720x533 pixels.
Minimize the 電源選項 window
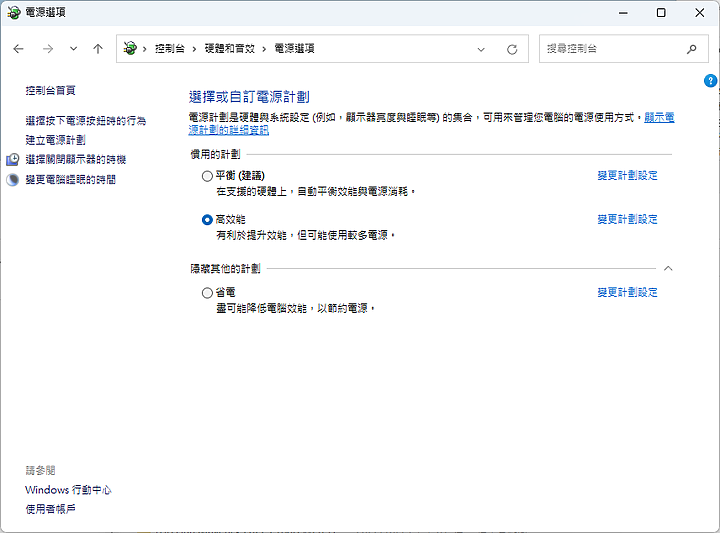coord(623,13)
